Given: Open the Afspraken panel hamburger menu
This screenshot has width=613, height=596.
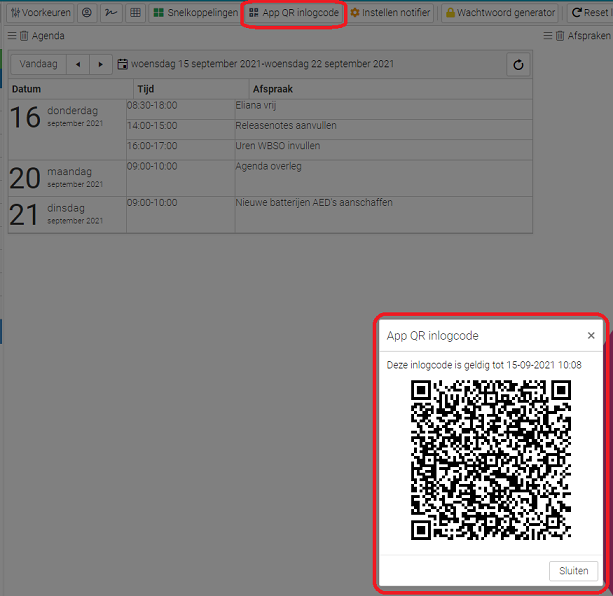Looking at the screenshot, I should pyautogui.click(x=548, y=36).
